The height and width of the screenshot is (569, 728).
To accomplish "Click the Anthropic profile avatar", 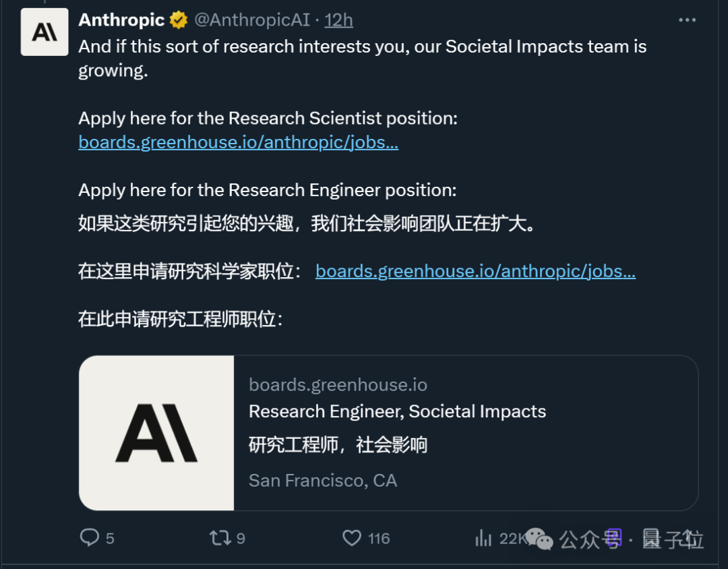I will coord(44,32).
